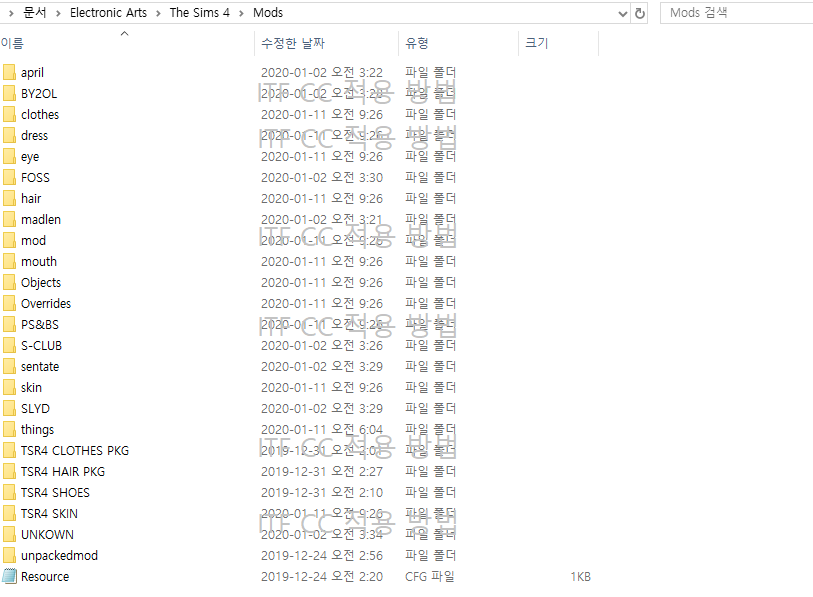Select the skin folder icon
Image resolution: width=813 pixels, height=597 pixels.
9,387
